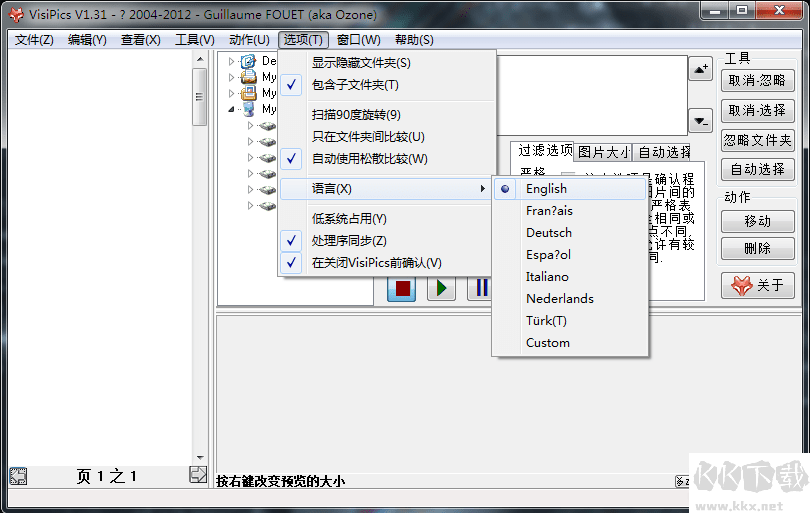Click the 删除 button
The width and height of the screenshot is (810, 513).
[x=757, y=248]
